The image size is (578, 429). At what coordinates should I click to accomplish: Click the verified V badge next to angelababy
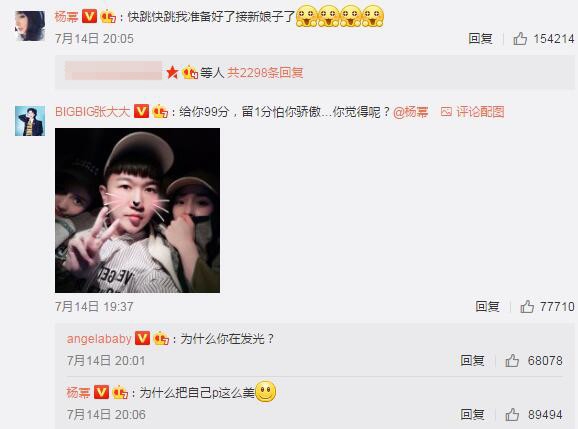(x=142, y=338)
